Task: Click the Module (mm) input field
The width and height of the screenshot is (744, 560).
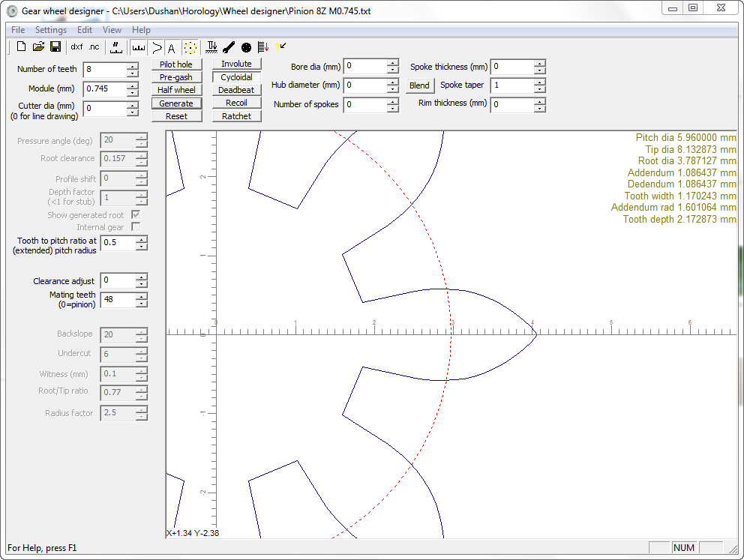Action: pos(104,88)
